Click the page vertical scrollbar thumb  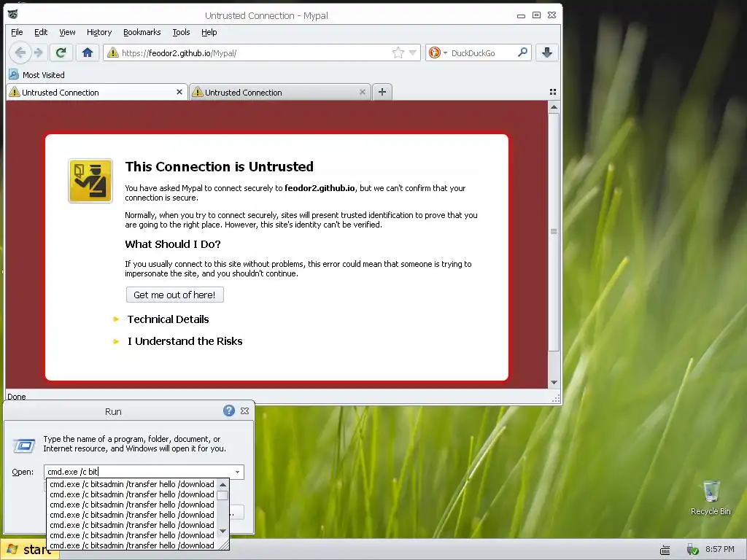pyautogui.click(x=554, y=232)
